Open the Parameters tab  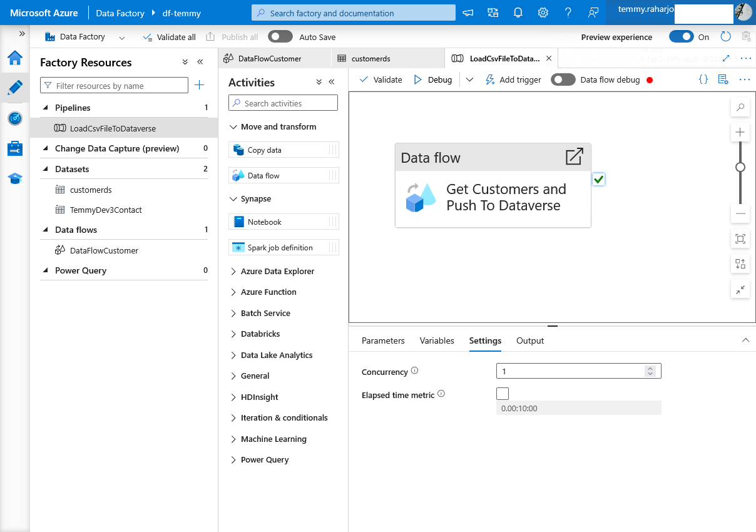[x=383, y=340]
